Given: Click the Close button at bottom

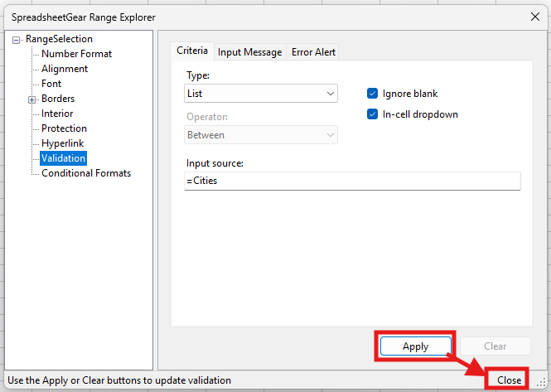Looking at the screenshot, I should (x=509, y=380).
